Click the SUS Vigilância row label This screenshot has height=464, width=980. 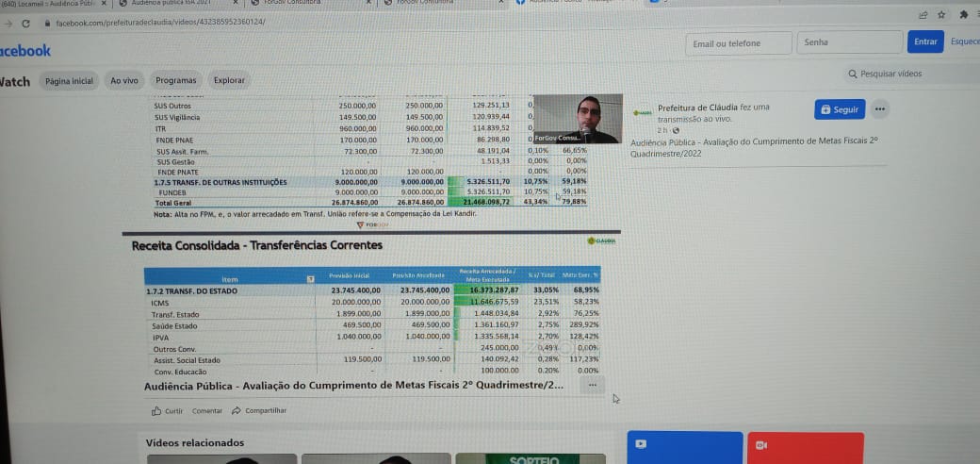(177, 117)
